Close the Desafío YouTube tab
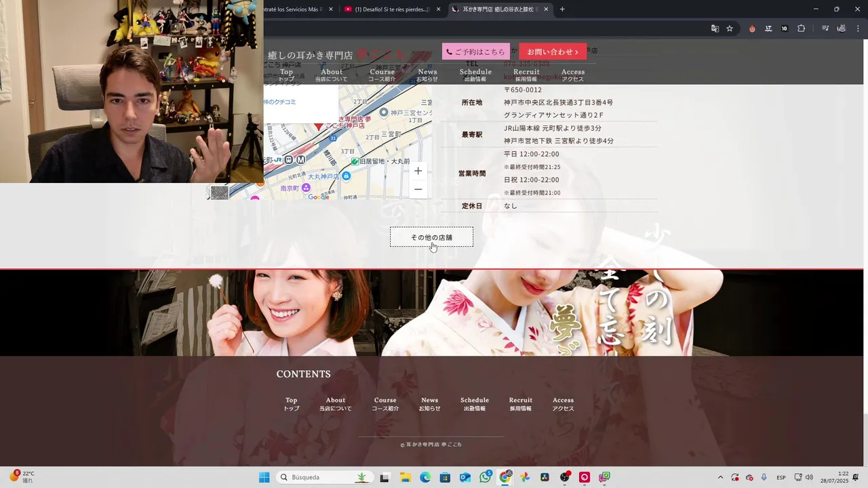Image resolution: width=868 pixels, height=488 pixels. click(x=439, y=9)
